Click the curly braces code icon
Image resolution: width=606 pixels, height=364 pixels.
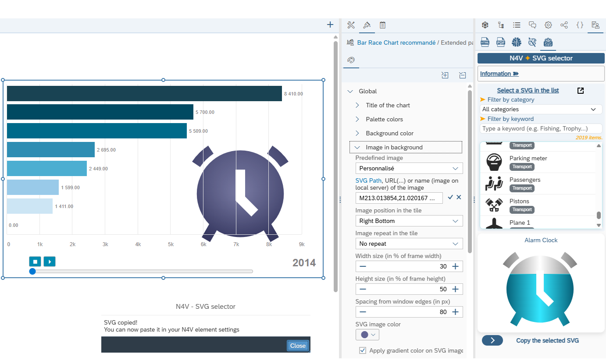pyautogui.click(x=580, y=25)
